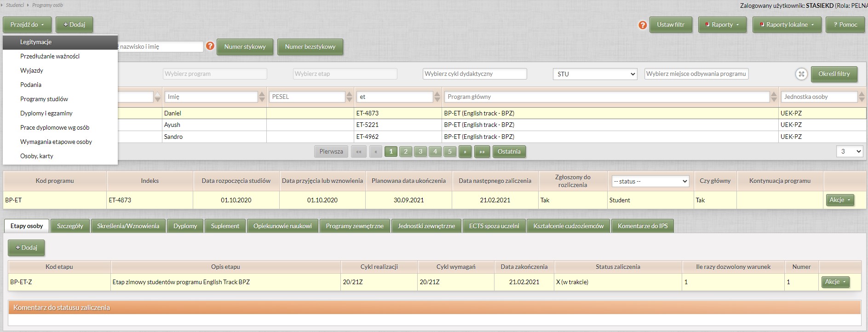
Task: Switch to Programy zewnętrzne tab
Action: click(x=355, y=226)
